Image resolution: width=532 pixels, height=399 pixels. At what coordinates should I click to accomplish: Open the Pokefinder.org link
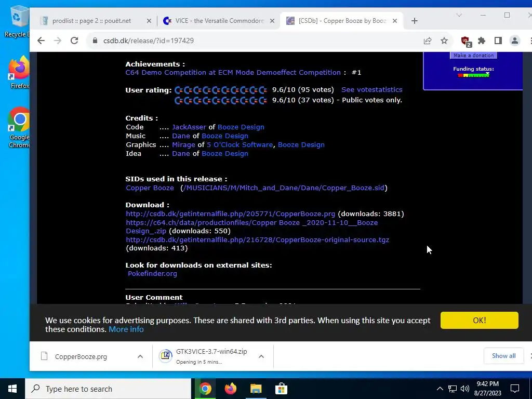click(152, 273)
